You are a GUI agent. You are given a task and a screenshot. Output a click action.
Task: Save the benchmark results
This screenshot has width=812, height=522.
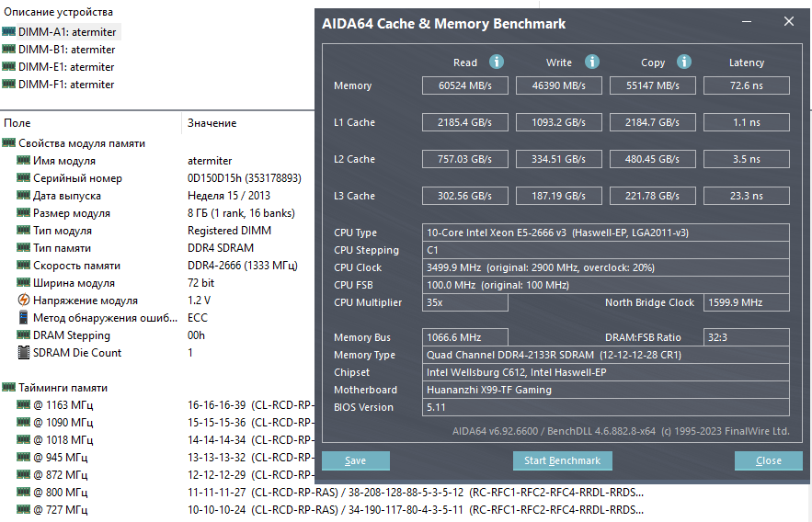click(355, 460)
